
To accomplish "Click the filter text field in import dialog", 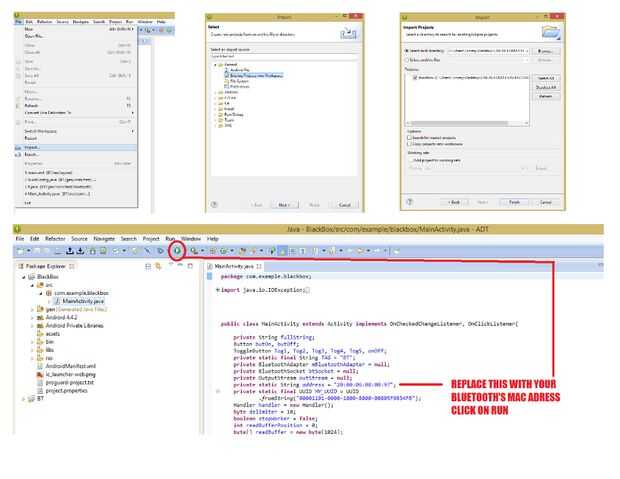I will click(x=283, y=57).
